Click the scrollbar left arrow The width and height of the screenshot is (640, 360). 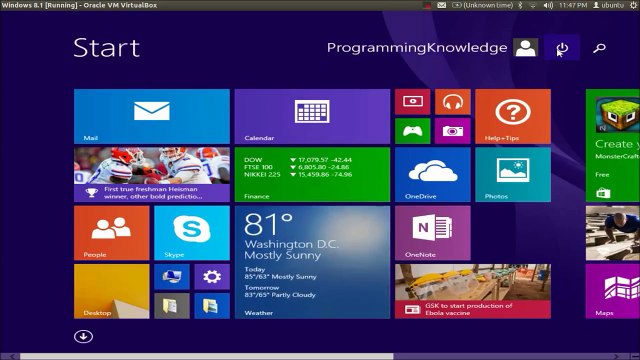pyautogui.click(x=12, y=356)
